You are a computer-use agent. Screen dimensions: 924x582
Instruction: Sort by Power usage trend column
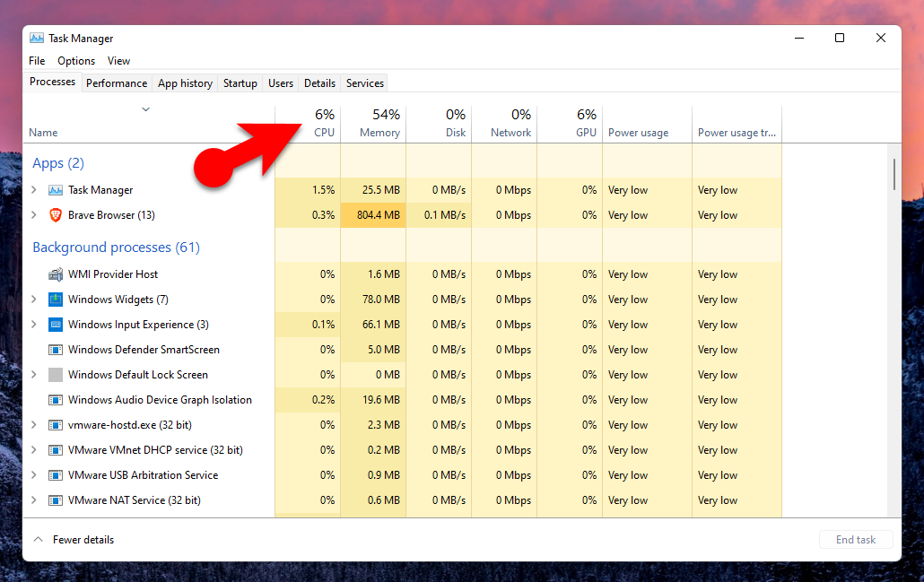point(737,124)
